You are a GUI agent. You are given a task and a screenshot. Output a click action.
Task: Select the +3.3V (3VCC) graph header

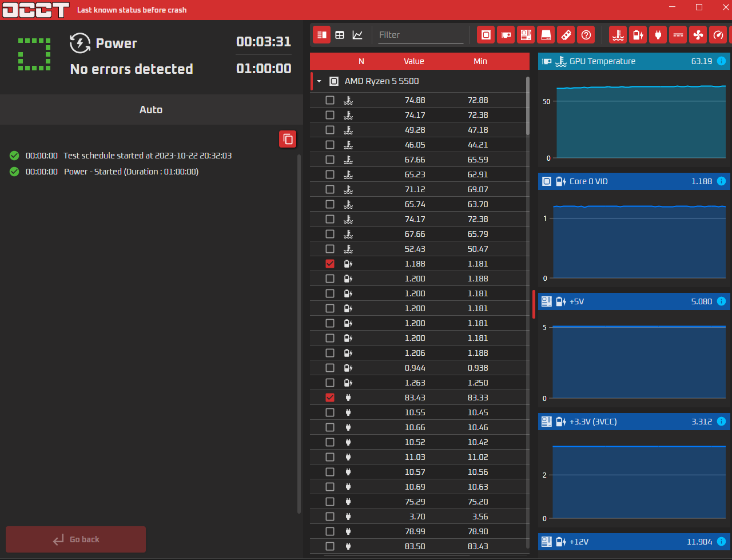click(x=634, y=422)
